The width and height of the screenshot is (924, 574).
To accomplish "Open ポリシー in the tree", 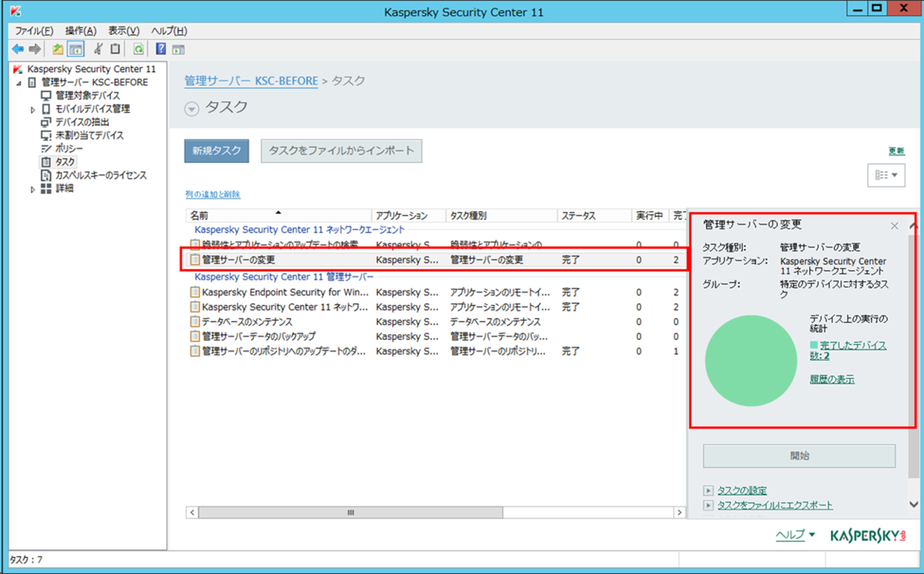I will click(x=69, y=148).
